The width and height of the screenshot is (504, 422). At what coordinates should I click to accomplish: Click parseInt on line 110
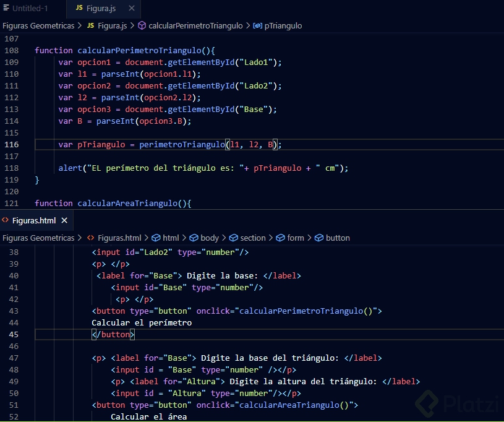point(120,74)
